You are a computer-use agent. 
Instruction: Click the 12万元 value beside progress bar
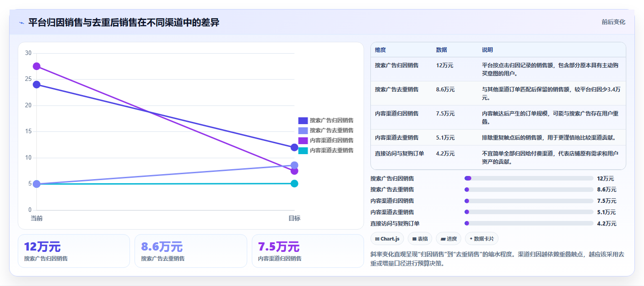[x=605, y=179]
